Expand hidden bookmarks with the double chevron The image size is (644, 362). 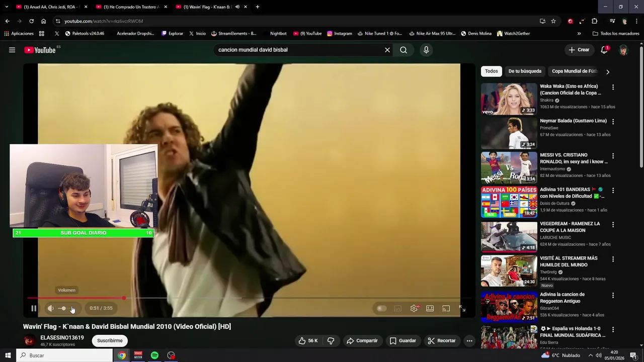pos(579,34)
